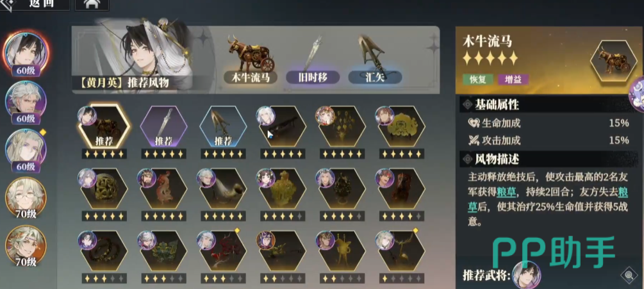644x289 pixels.
Task: Select the 旧时移 sword item in banner
Action: pos(313,53)
